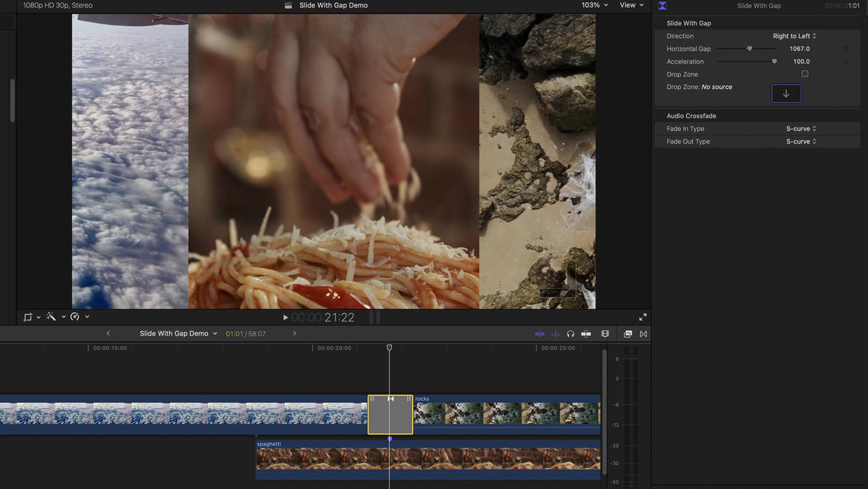
Task: Open the Transition inspector icon
Action: [x=662, y=6]
